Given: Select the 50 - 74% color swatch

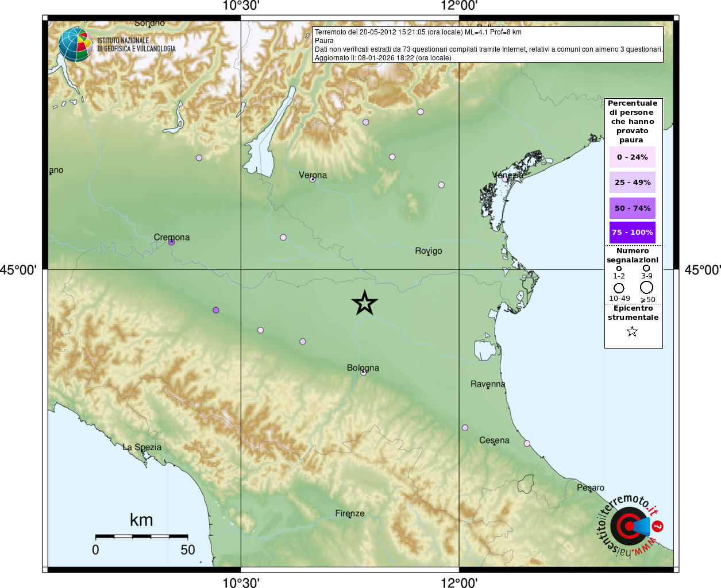Looking at the screenshot, I should [x=632, y=208].
